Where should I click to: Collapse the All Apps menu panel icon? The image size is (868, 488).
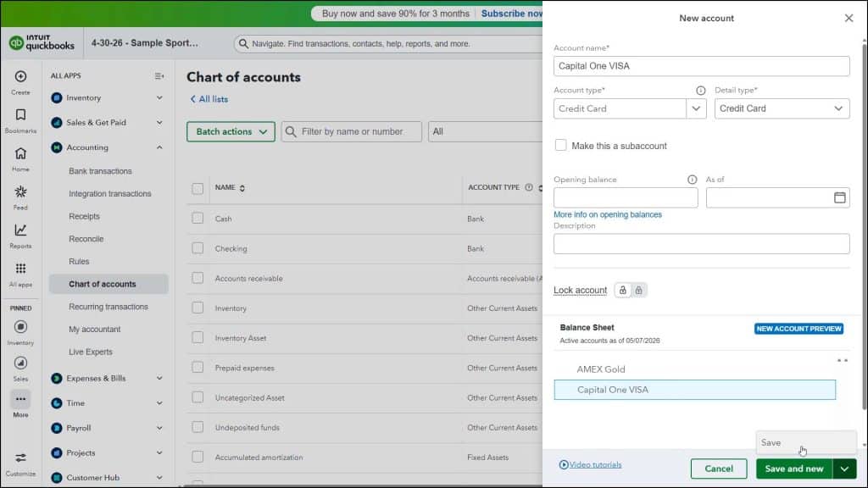click(159, 75)
